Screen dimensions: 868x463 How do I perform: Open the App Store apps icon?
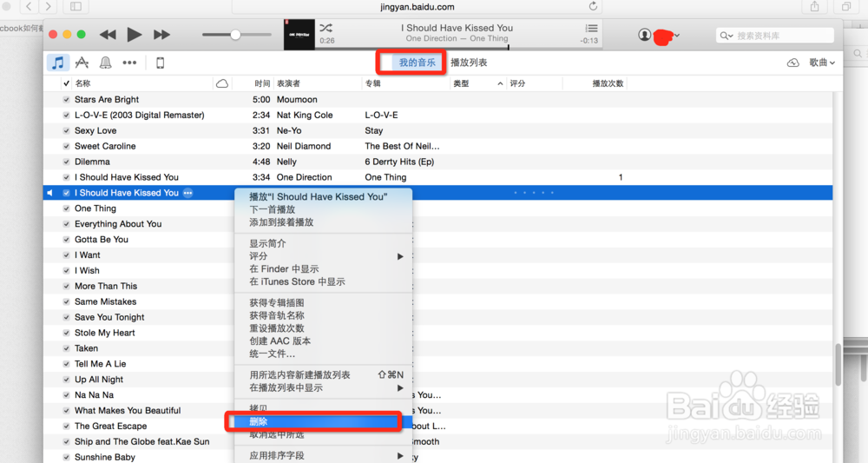82,63
